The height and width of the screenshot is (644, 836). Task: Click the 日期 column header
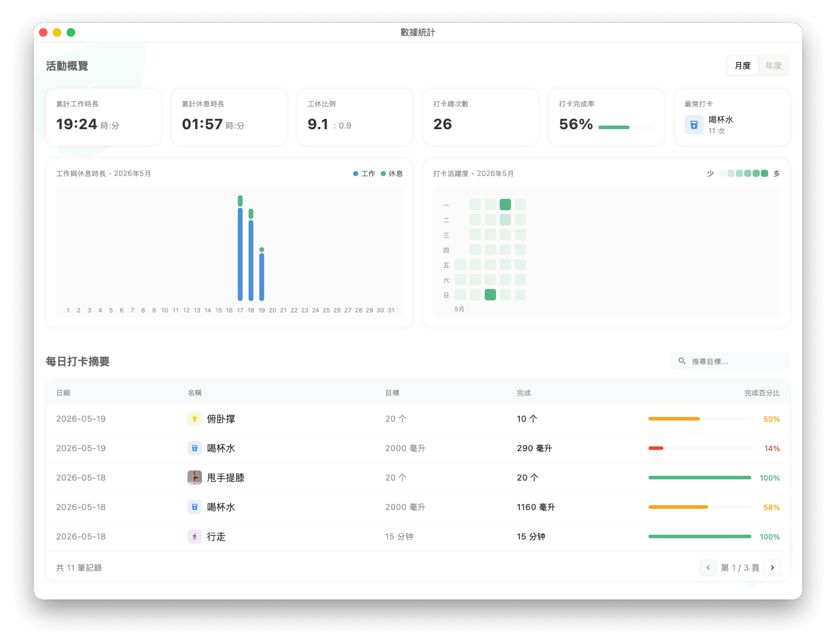pyautogui.click(x=63, y=393)
